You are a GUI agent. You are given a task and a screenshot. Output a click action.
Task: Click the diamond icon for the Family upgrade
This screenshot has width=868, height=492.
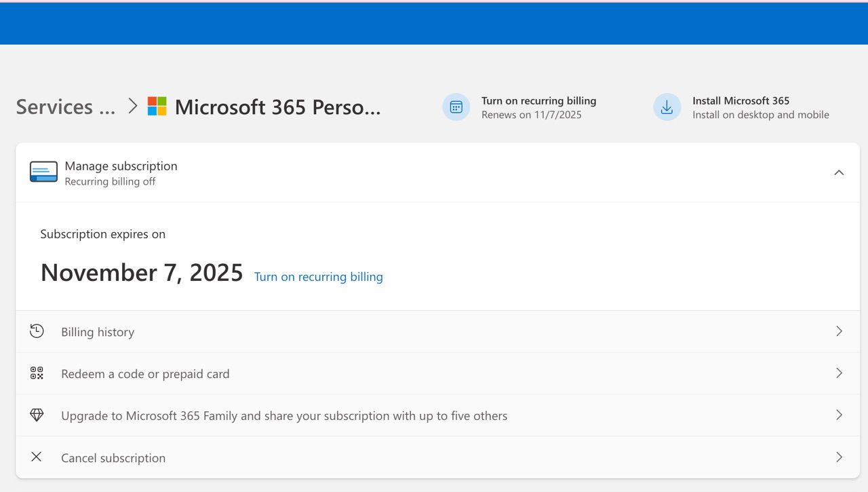pyautogui.click(x=37, y=415)
